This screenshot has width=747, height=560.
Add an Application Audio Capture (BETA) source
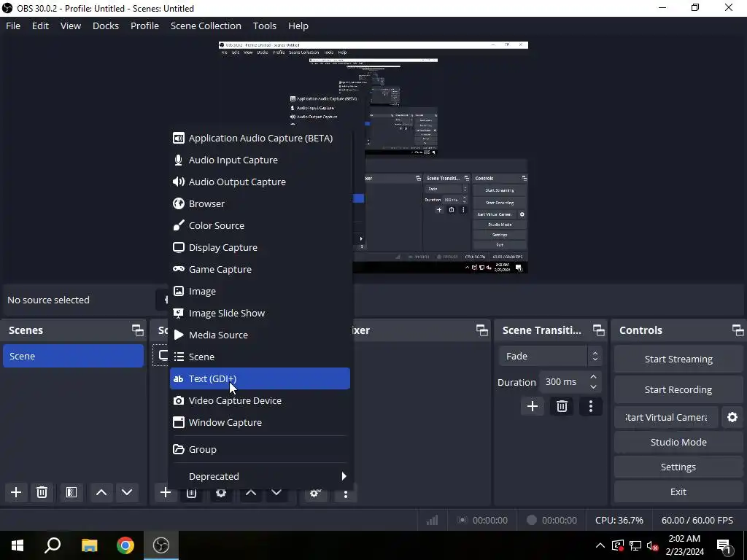click(260, 138)
